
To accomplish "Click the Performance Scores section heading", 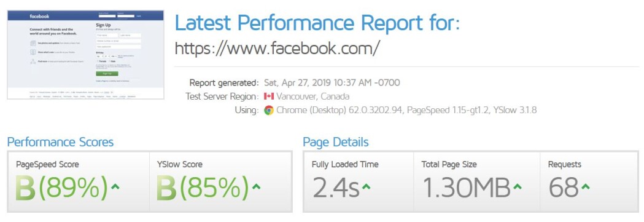I will pos(60,142).
